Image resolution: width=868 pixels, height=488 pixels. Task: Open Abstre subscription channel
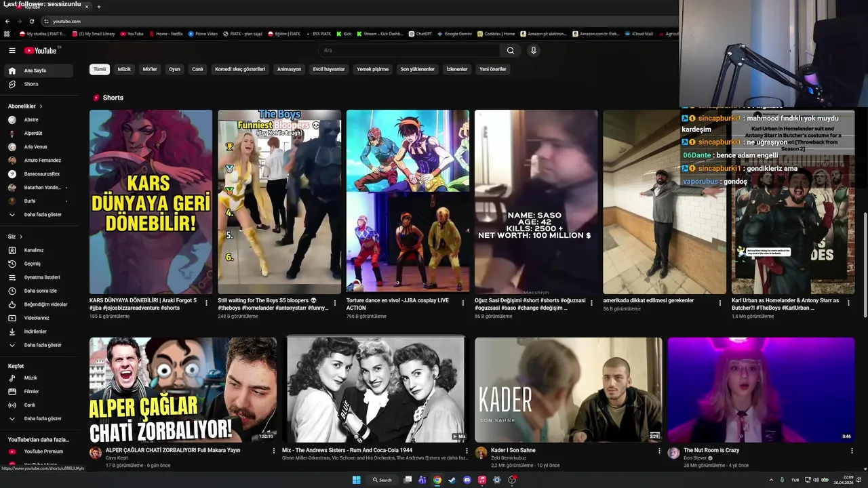click(31, 120)
